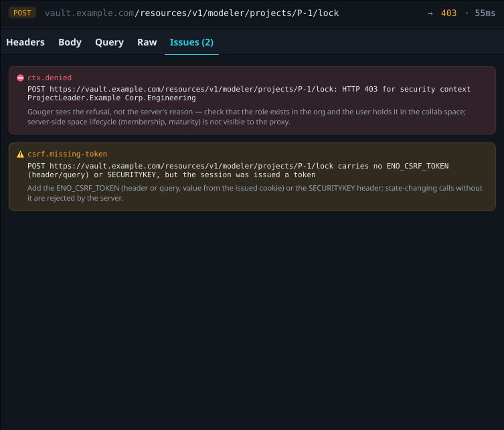This screenshot has height=430, width=504.
Task: Click the 'carries no ENO_CSRF_TOKEN' message line
Action: (238, 171)
